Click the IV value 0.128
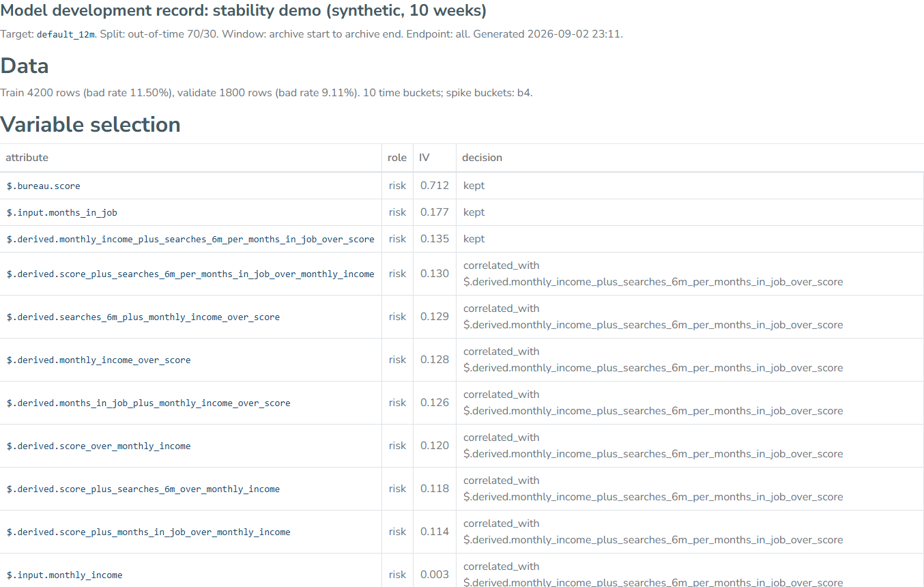The image size is (924, 587). click(435, 360)
